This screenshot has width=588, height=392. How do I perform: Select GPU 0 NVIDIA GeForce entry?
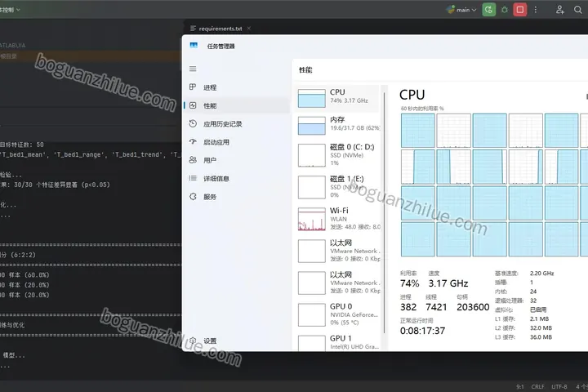pyautogui.click(x=338, y=314)
